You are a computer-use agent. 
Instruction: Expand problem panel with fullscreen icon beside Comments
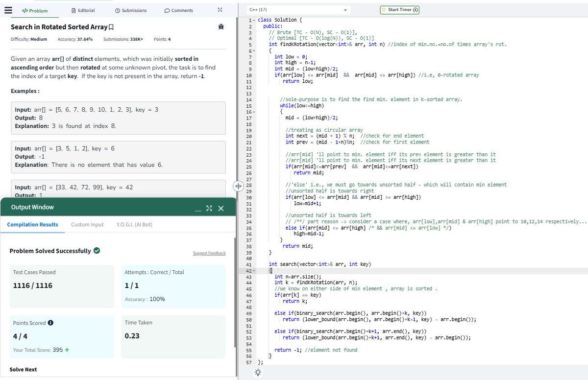(220, 10)
